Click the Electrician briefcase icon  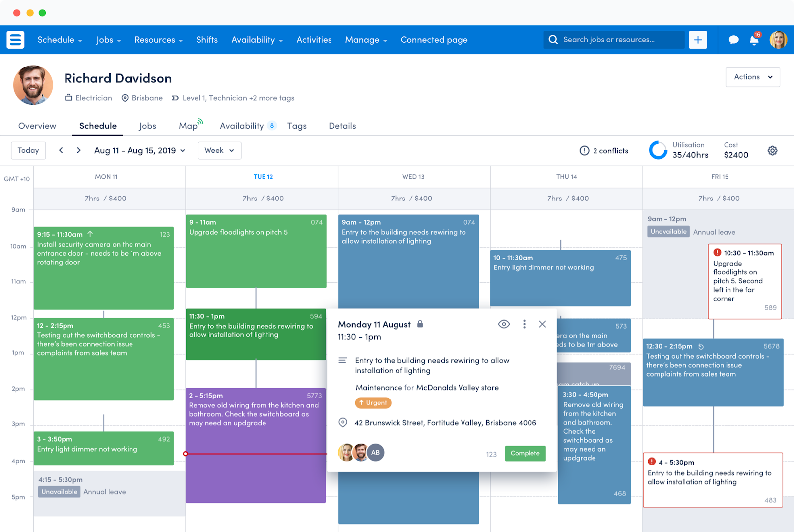click(x=68, y=98)
